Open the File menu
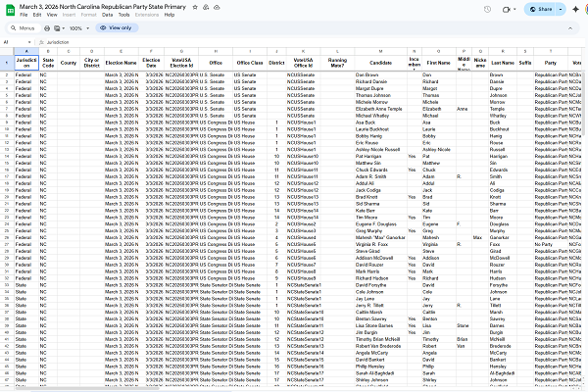 24,15
